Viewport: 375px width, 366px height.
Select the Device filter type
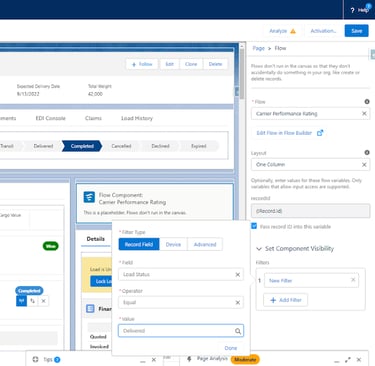click(173, 244)
